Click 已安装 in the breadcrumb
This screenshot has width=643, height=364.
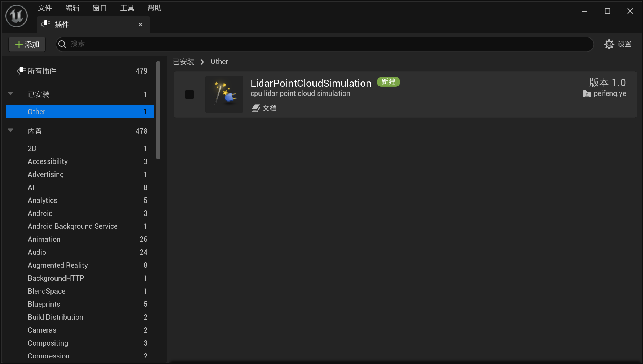coord(183,62)
